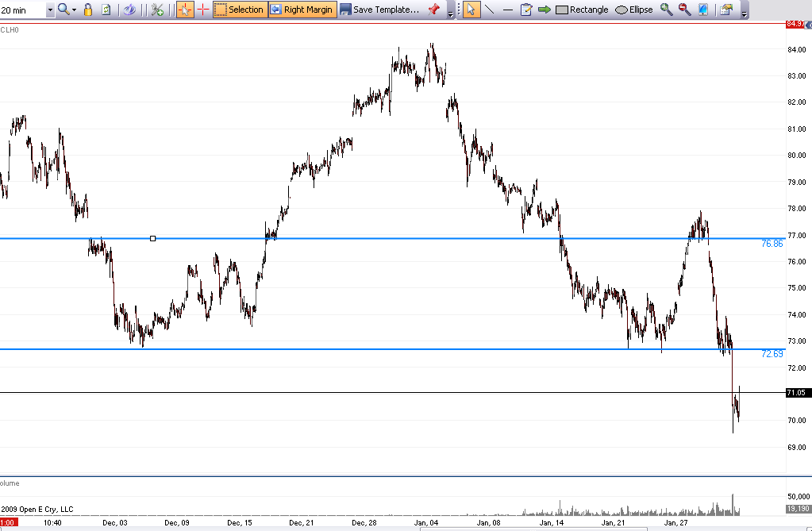Click the 72.69 horizontal line label
This screenshot has width=812, height=531.
click(772, 354)
